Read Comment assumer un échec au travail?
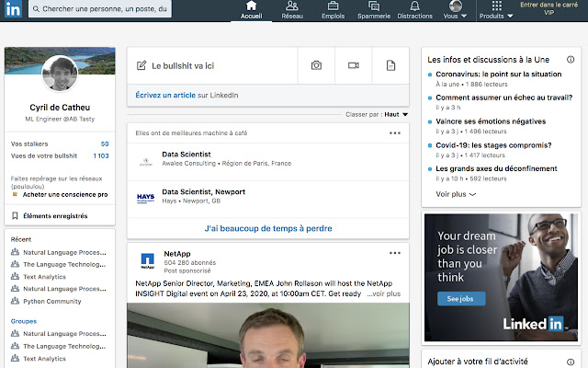This screenshot has width=588, height=368. [504, 98]
